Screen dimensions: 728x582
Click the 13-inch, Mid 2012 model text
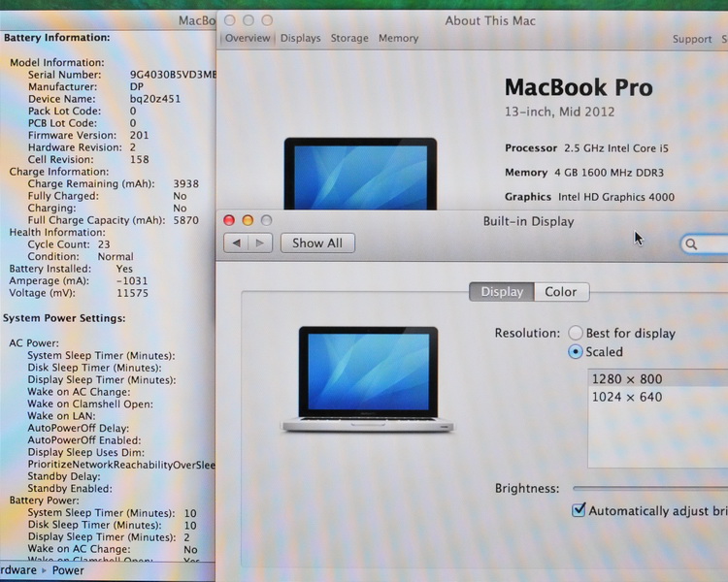[x=559, y=112]
